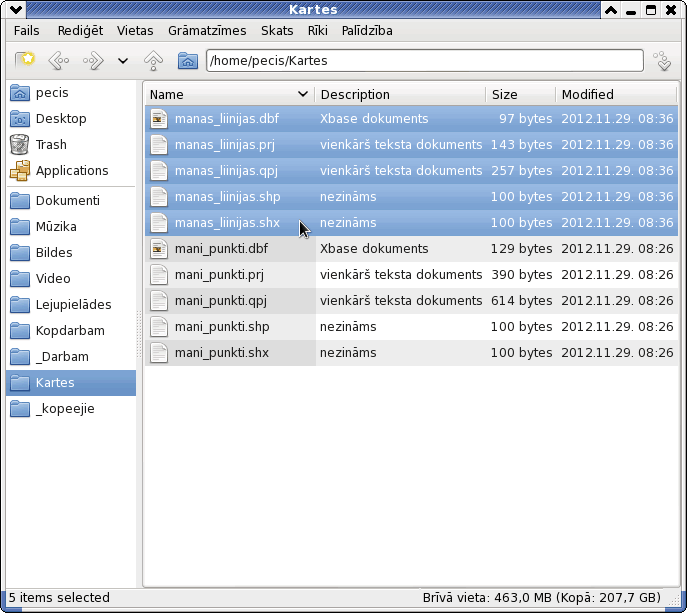687x613 pixels.
Task: Sort files by the Modified column
Action: [x=616, y=95]
